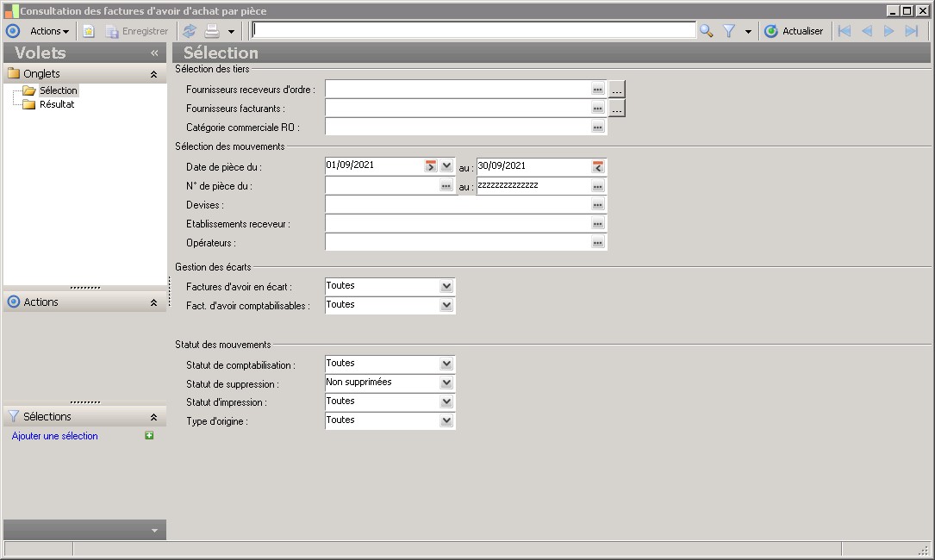This screenshot has height=560, width=935.
Task: Click the end date field 30/09/2021
Action: point(533,165)
